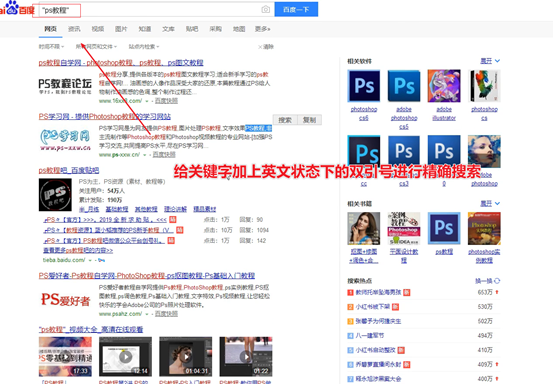Click the 百度一下 search button

point(296,9)
